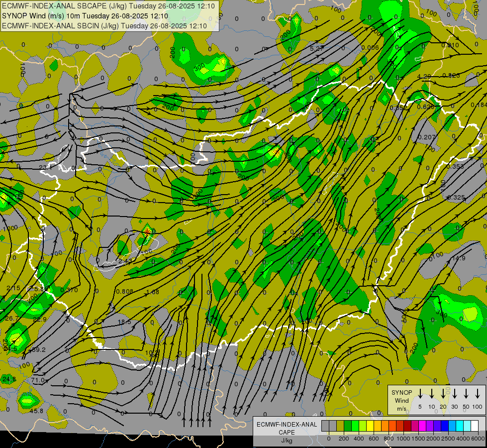487x448 pixels.
Task: Click the red CAPE maximum hotspot near the lake
Action: [x=148, y=231]
